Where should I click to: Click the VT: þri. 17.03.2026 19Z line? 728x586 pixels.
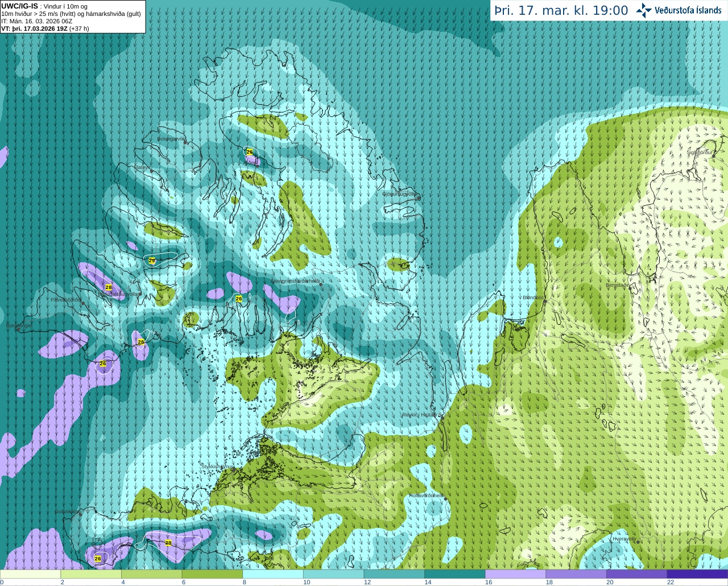tap(45, 28)
